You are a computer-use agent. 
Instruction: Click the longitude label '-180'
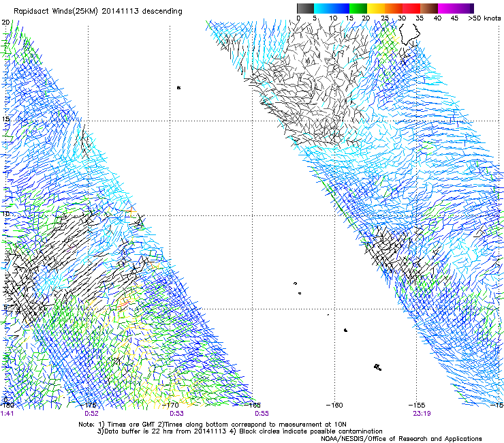7,405
